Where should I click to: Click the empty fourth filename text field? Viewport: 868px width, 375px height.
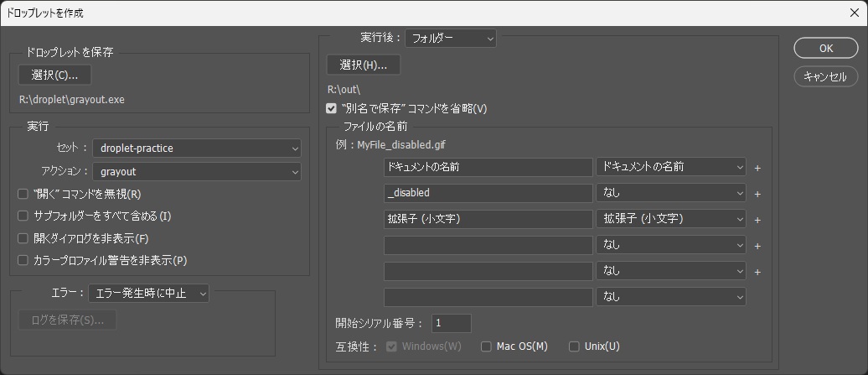coord(488,245)
